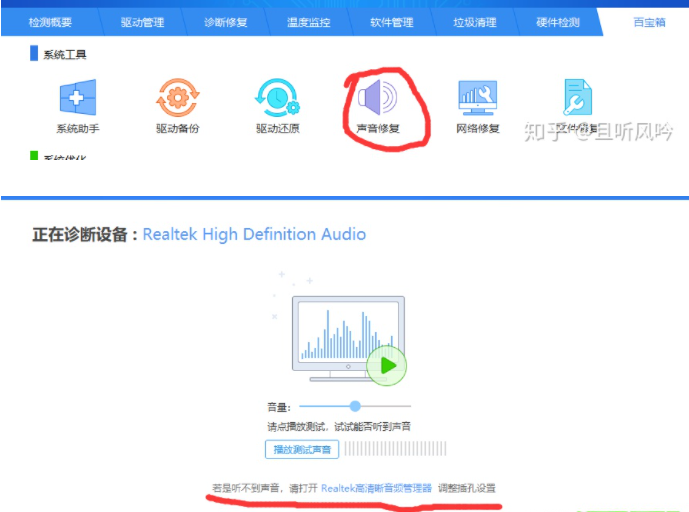Click the 音量 volume slider handle
Screen dimensions: 689x512
click(x=355, y=406)
